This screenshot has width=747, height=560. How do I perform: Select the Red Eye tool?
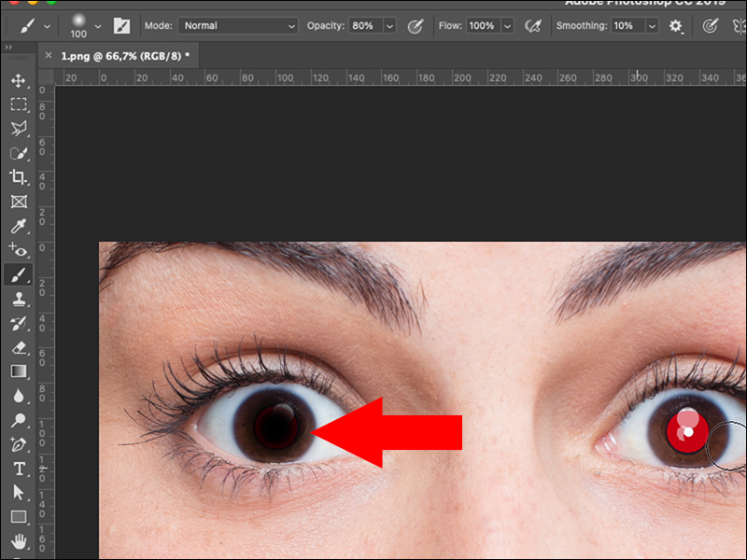(18, 249)
